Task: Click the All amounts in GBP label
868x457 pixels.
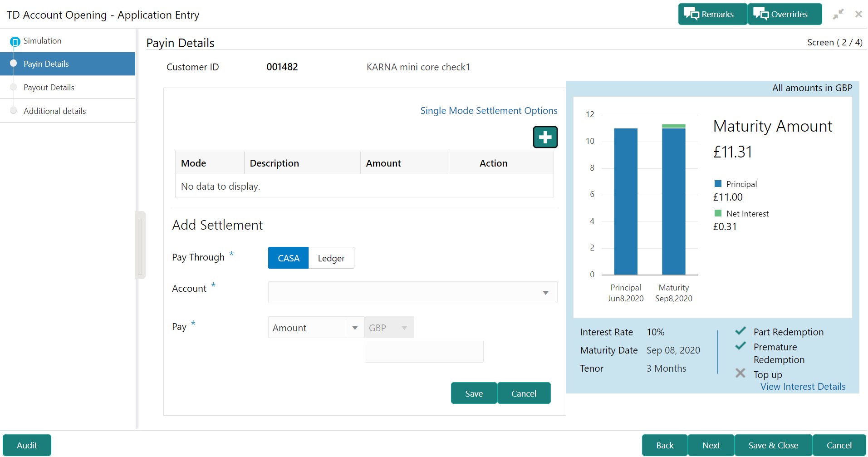Action: [x=812, y=88]
